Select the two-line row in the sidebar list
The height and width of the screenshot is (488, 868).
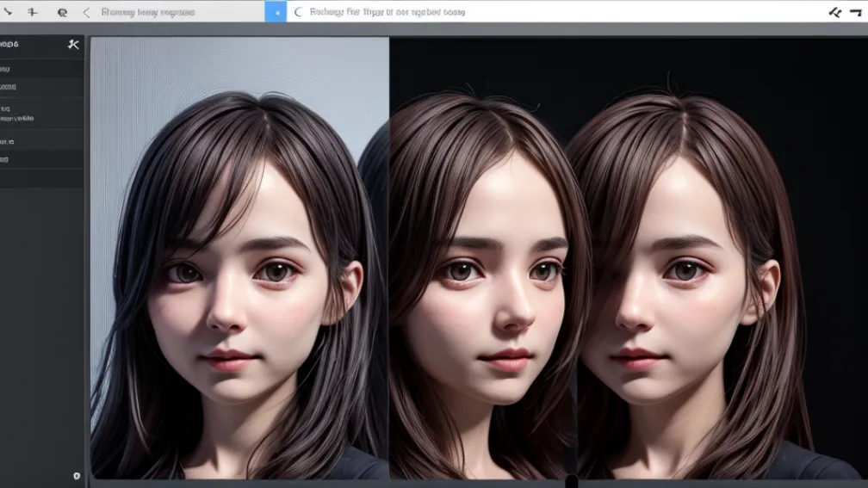pos(41,114)
